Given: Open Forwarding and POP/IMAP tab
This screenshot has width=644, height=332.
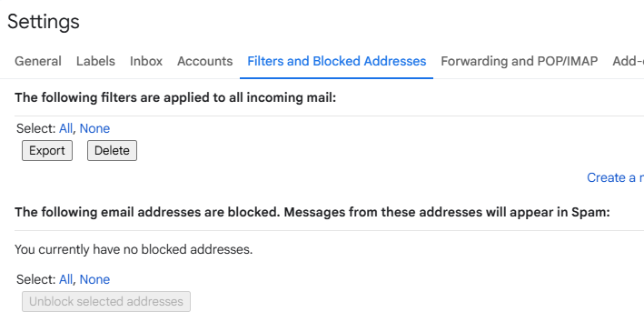Looking at the screenshot, I should pyautogui.click(x=520, y=61).
